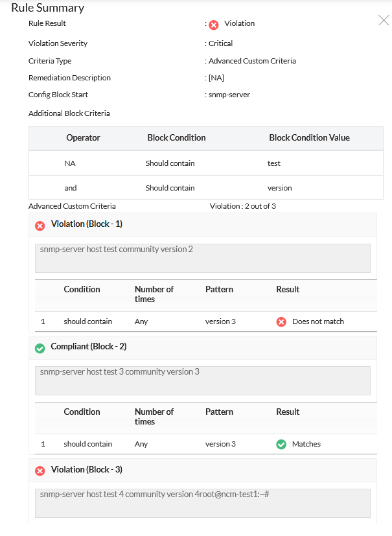Click the red 'Does not match' result icon

pyautogui.click(x=281, y=321)
